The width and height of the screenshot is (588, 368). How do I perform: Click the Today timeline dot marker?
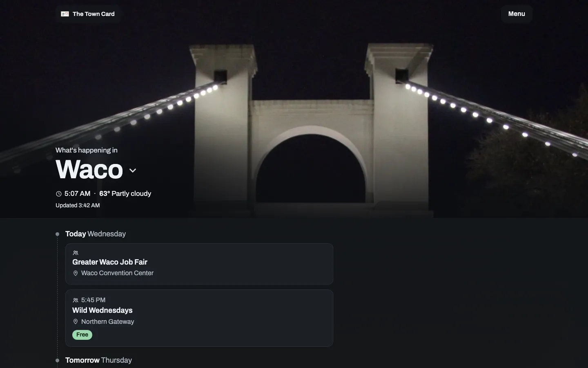[58, 234]
